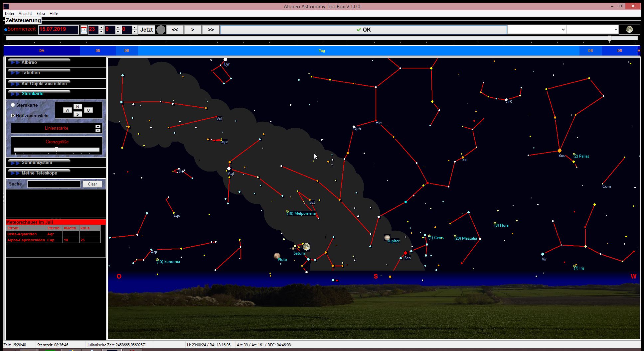
Task: Click the gray circle record indicator
Action: point(161,30)
